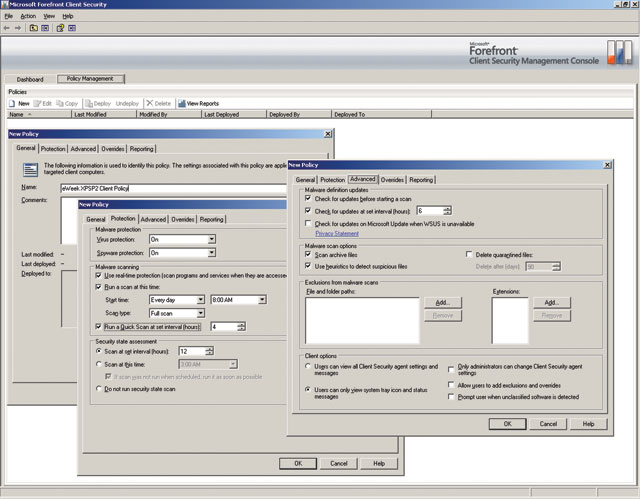Adjust the update interval hours spinner showing 6
Screen dimensions: 640x499
[x=447, y=211]
